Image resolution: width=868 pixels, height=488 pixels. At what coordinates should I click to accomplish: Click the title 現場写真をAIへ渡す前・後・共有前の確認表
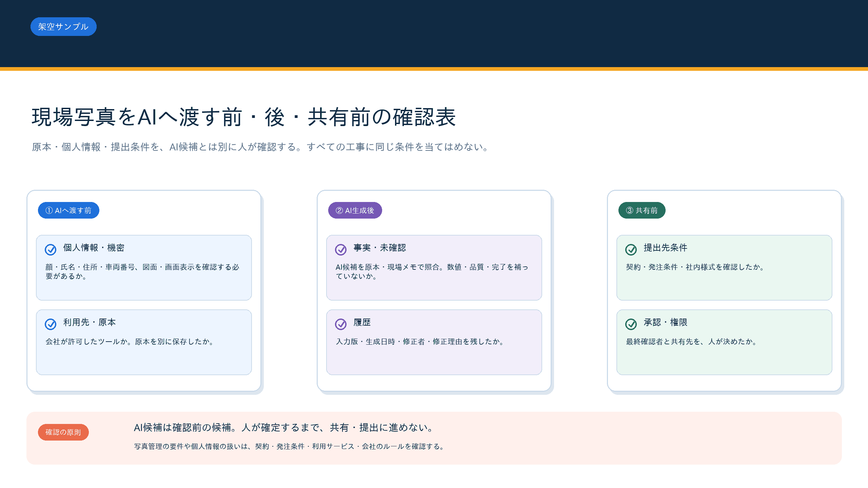click(244, 117)
